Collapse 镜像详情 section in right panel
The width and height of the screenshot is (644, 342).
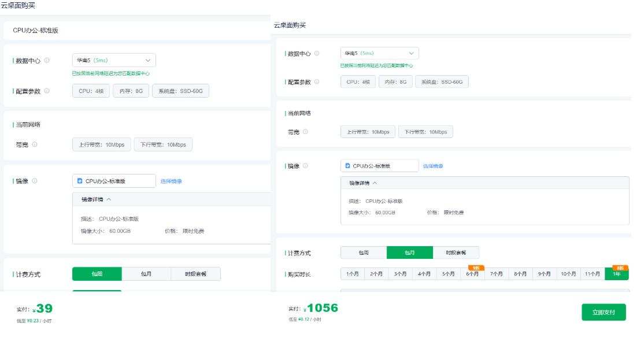pyautogui.click(x=375, y=183)
